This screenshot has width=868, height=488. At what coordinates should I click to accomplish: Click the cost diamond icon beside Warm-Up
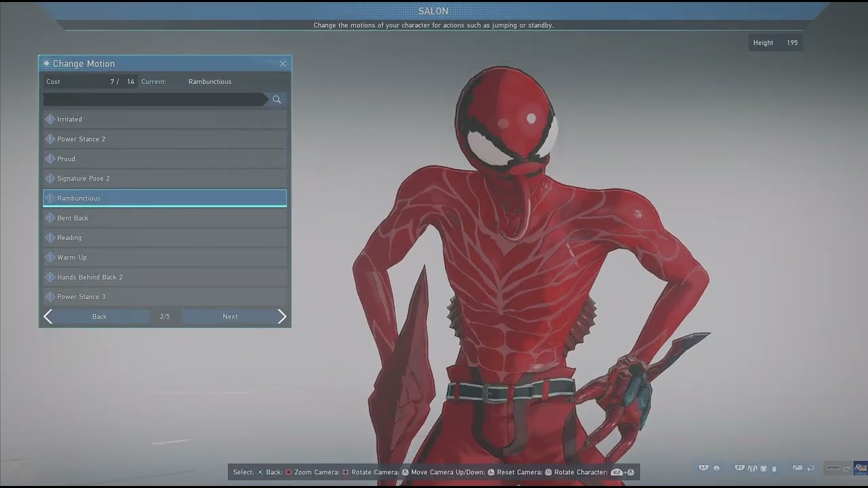pyautogui.click(x=50, y=257)
